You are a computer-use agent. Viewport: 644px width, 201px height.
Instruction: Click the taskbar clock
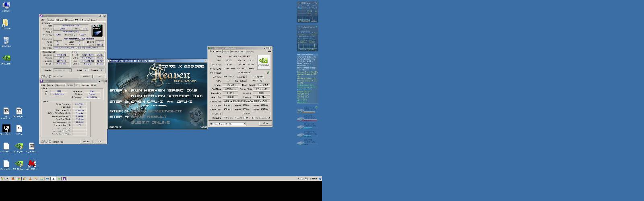tap(314, 178)
